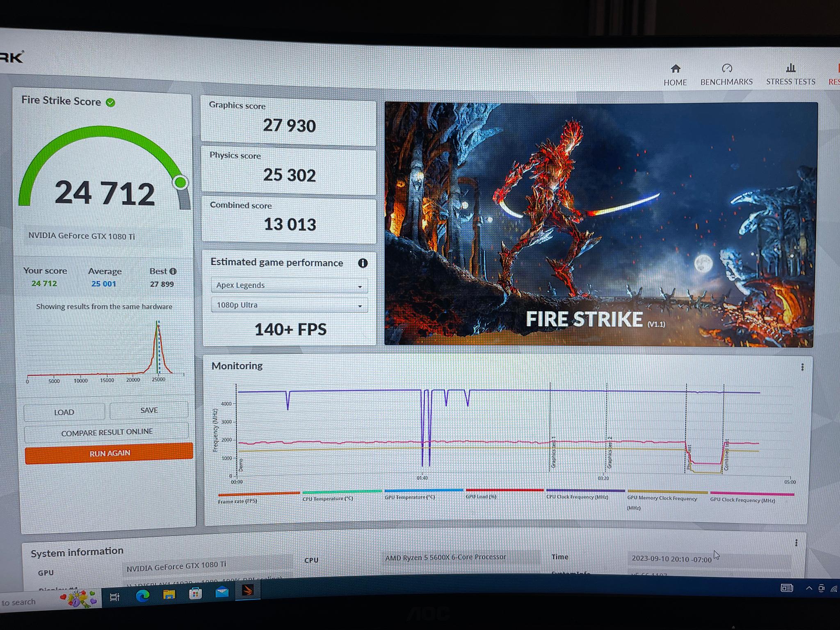Open the STRESS TESTS tab
The image size is (840, 630).
(x=790, y=75)
